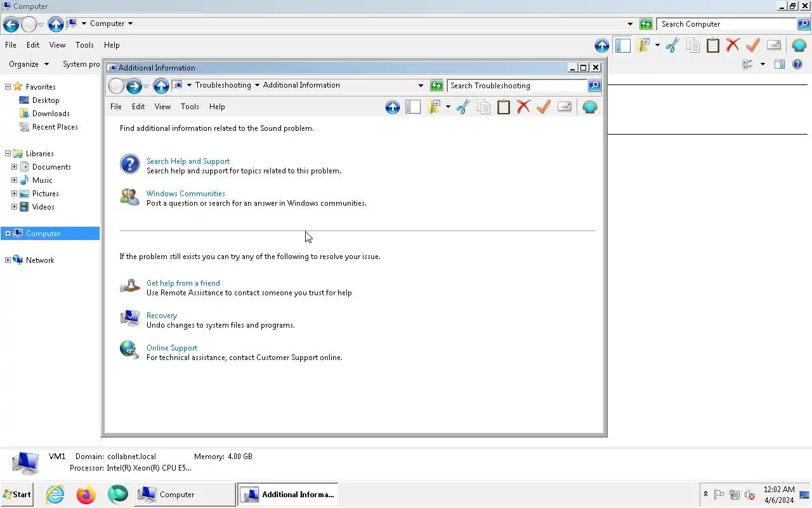The width and height of the screenshot is (812, 508).
Task: Expand Documents library node
Action: tap(14, 167)
